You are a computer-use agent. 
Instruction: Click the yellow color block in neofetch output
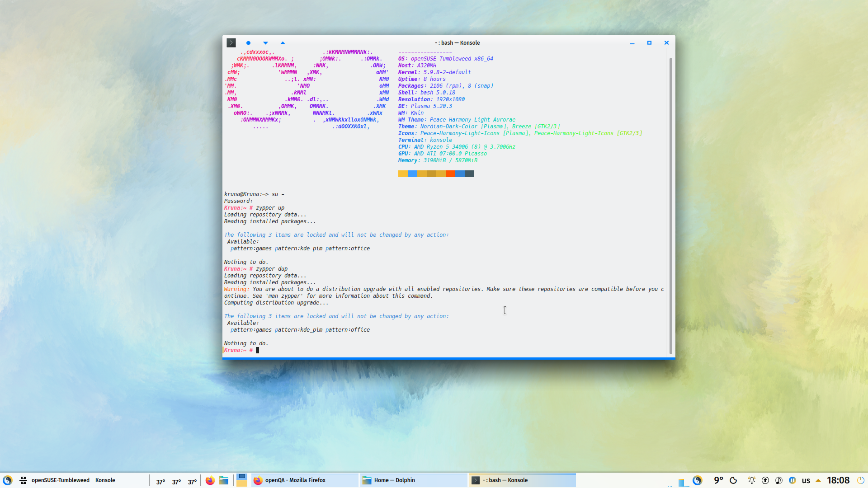(x=403, y=174)
